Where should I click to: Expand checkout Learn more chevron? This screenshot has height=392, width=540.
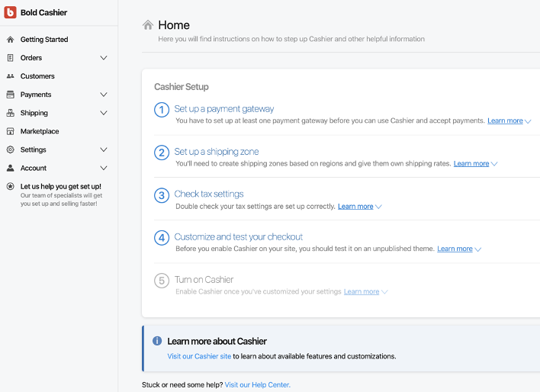pyautogui.click(x=477, y=249)
